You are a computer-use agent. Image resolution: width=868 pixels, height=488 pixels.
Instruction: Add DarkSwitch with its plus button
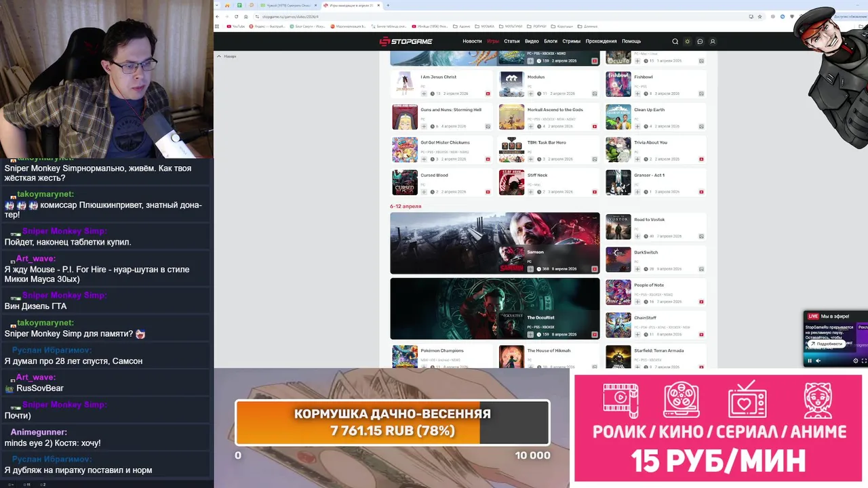(x=637, y=269)
